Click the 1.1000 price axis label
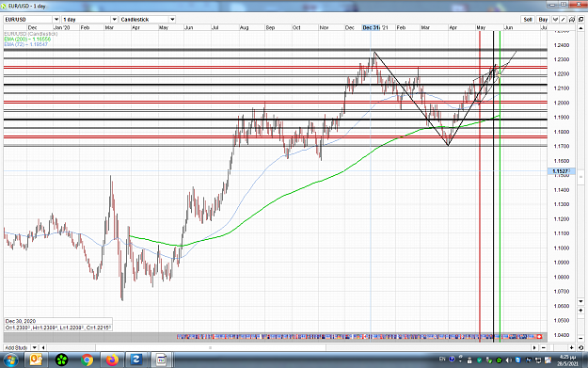Image resolution: width=588 pixels, height=368 pixels. pyautogui.click(x=562, y=248)
